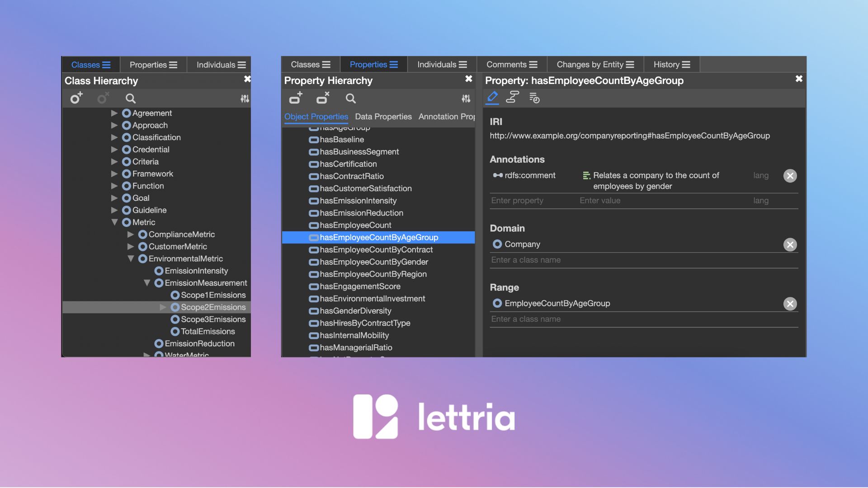Collapse the EmissionMeasurement class node
The width and height of the screenshot is (868, 488).
pos(147,283)
